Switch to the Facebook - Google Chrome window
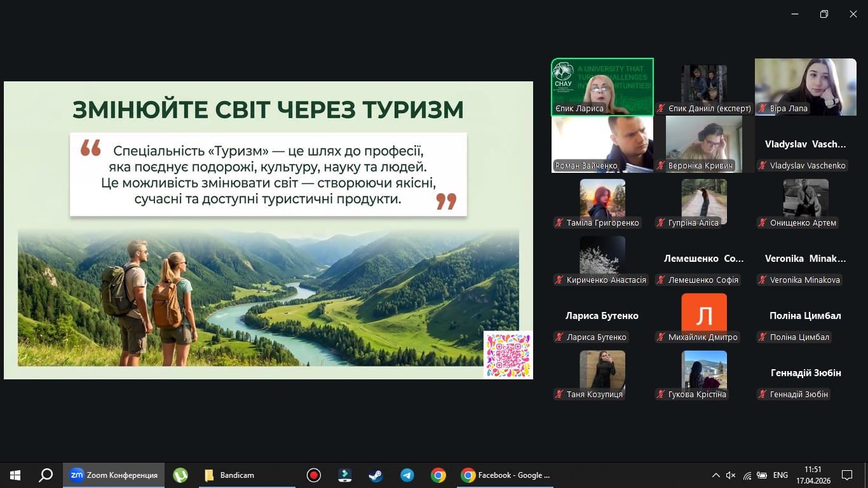The image size is (868, 488). [506, 475]
